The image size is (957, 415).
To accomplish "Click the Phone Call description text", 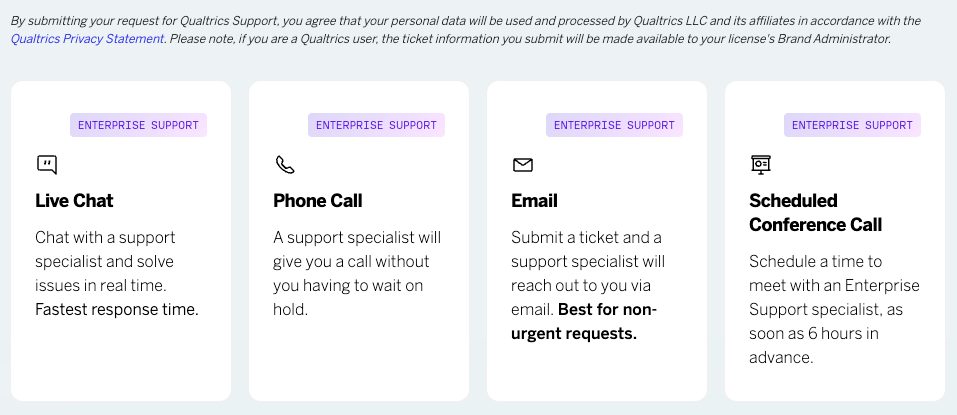I will [357, 273].
